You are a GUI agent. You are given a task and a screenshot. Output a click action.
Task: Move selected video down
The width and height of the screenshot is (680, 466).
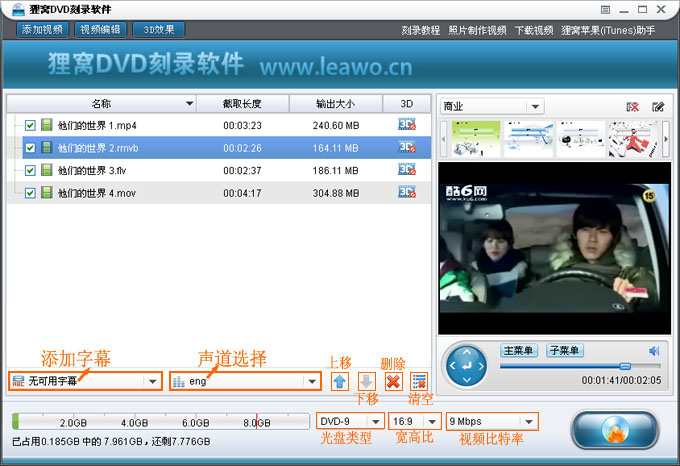[x=366, y=381]
